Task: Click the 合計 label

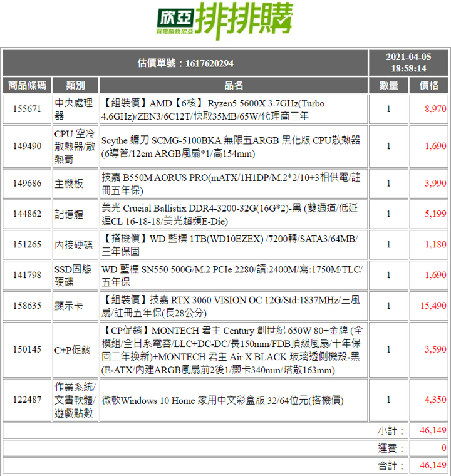Action: click(391, 466)
